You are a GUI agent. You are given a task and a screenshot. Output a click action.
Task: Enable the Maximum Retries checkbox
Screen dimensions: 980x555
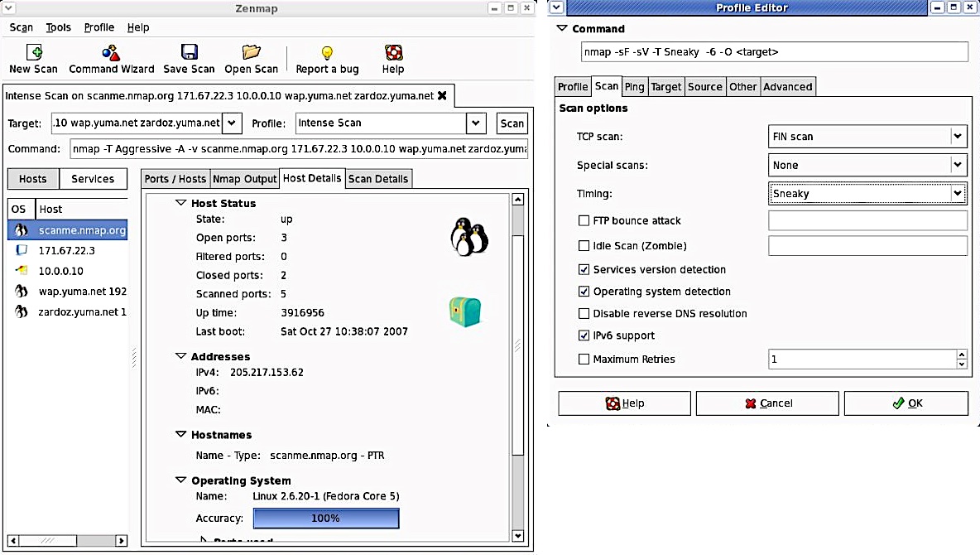[x=584, y=360]
